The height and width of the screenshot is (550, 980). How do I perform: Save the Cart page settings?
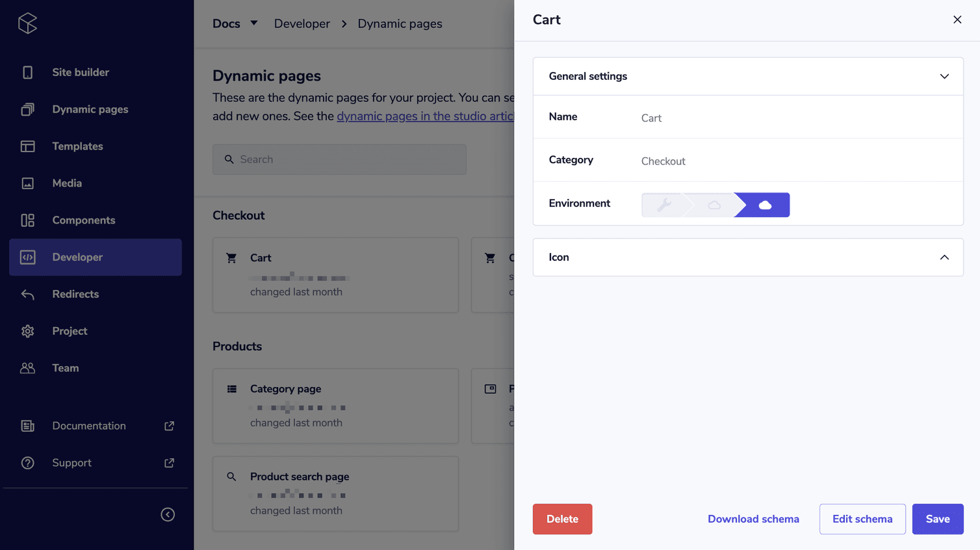click(938, 519)
